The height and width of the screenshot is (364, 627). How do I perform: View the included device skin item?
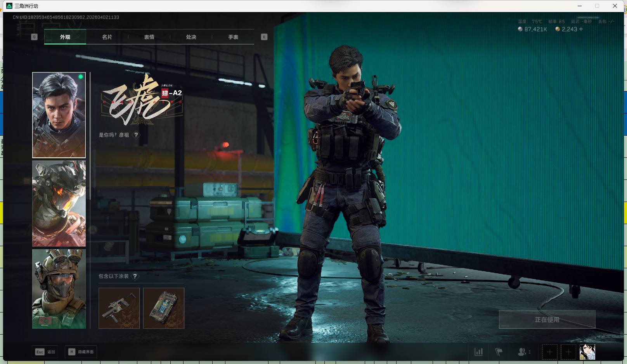coord(164,308)
